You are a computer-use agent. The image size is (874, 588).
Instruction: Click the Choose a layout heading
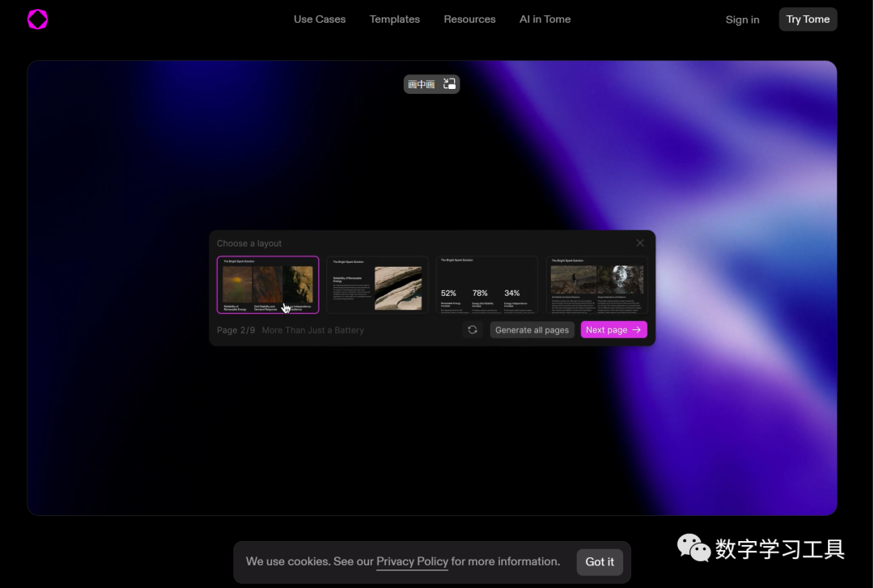249,243
